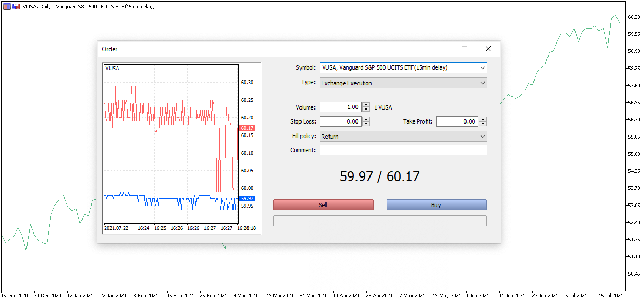Screen dimensions: 644x300
Task: Focus the Stop Loss input field
Action: (x=340, y=121)
